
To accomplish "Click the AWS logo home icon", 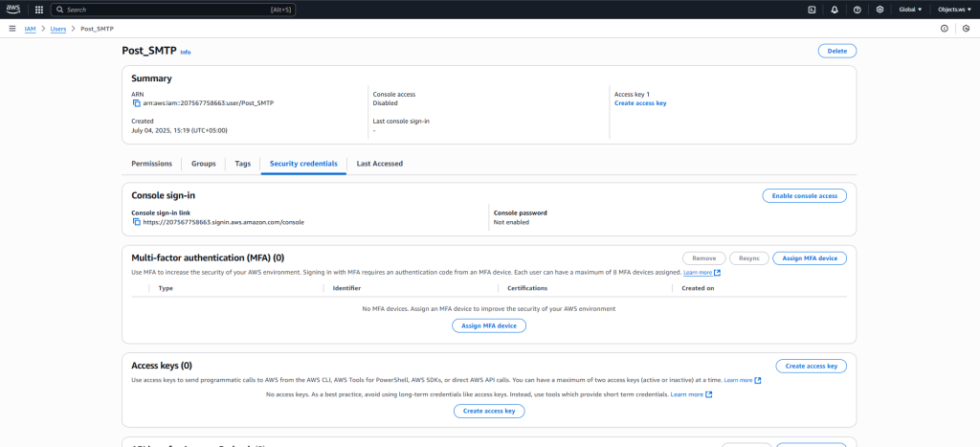I will click(13, 9).
